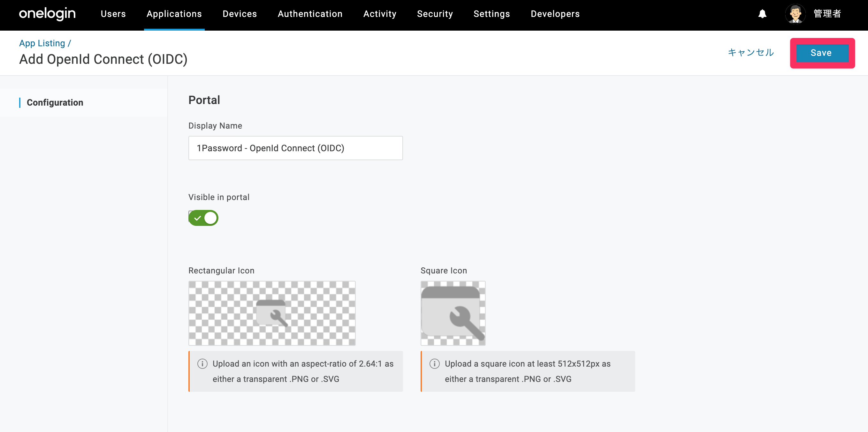The height and width of the screenshot is (432, 868).
Task: Toggle the Visible in portal switch
Action: 203,218
